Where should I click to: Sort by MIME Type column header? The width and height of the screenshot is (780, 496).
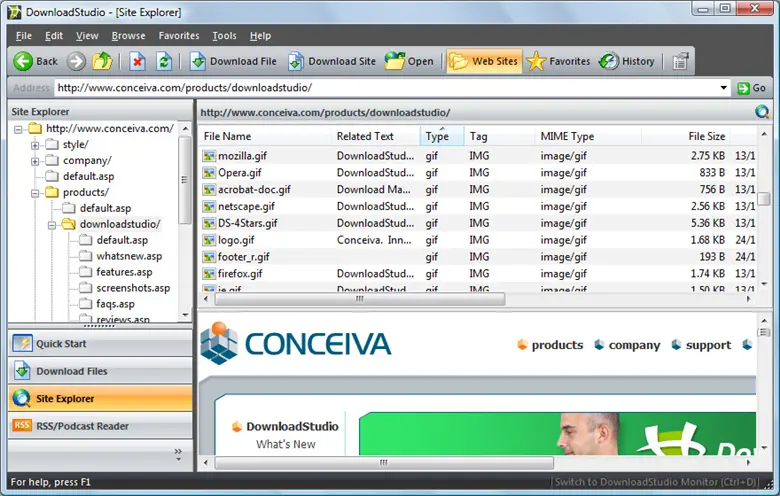click(588, 136)
